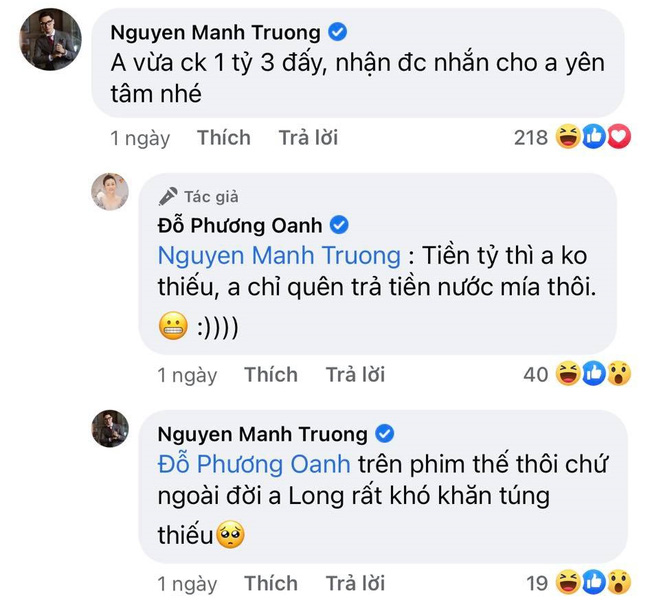
Task: Open reactions on the 19-reaction reply
Action: tap(578, 583)
